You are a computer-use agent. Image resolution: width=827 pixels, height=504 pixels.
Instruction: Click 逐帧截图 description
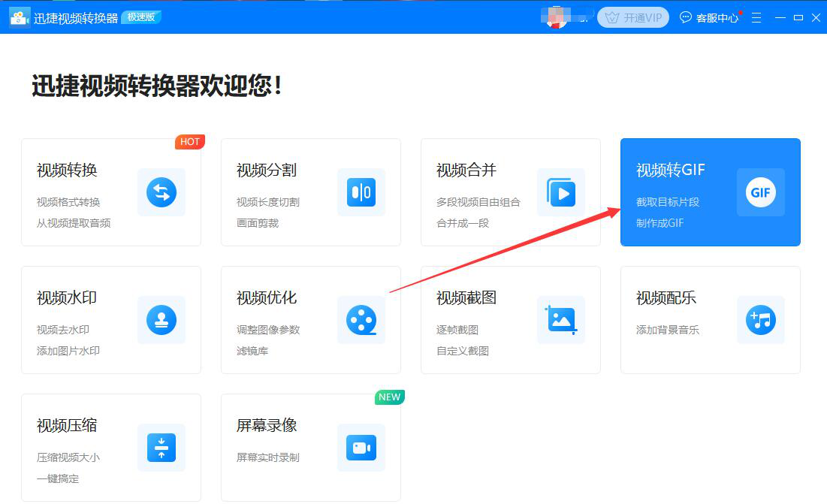(x=457, y=330)
